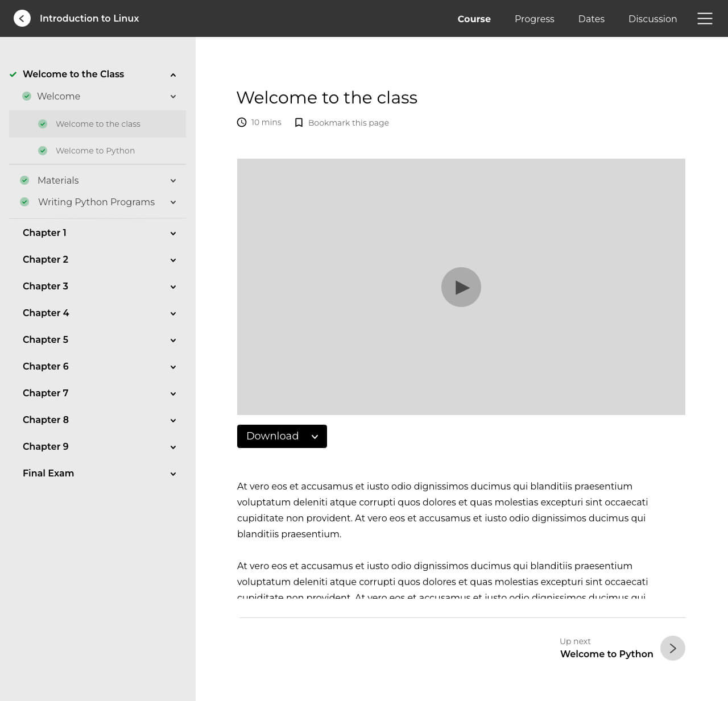Open the hamburger menu icon
The height and width of the screenshot is (701, 728).
tap(705, 19)
